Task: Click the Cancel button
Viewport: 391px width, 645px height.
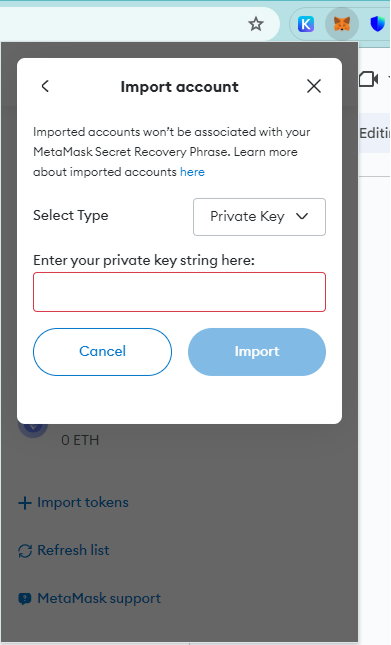Action: pyautogui.click(x=102, y=352)
